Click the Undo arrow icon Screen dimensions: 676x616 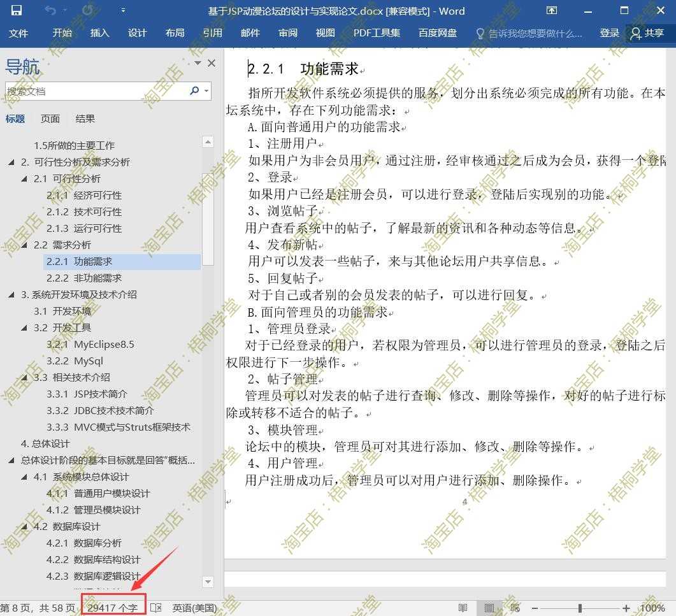[50, 10]
